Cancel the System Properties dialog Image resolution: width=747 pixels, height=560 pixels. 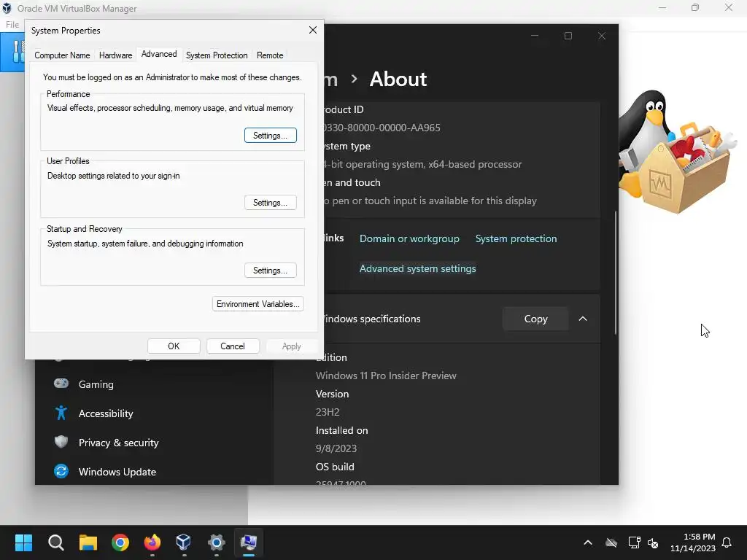click(x=233, y=346)
